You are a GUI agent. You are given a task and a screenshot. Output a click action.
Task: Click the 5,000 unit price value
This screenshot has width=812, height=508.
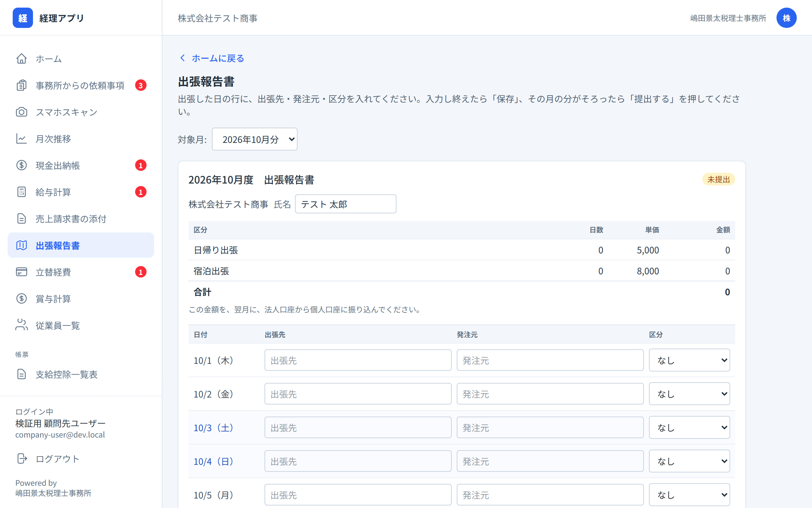(648, 250)
